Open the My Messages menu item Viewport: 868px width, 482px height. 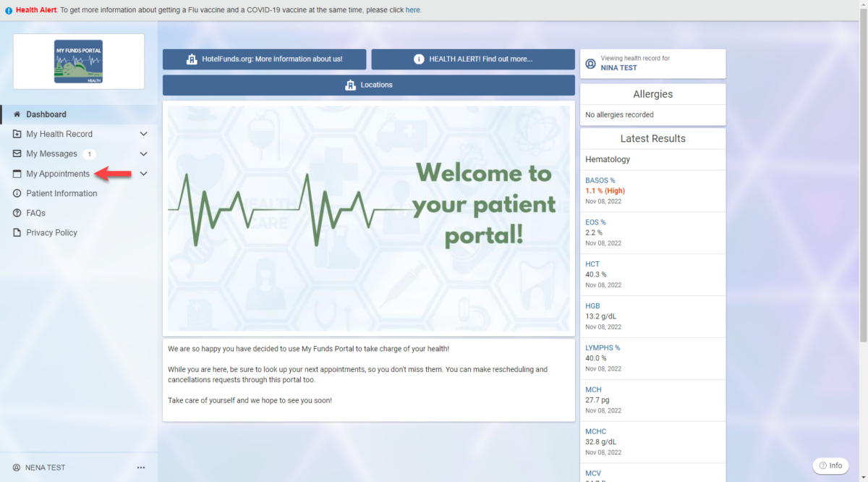pos(51,153)
